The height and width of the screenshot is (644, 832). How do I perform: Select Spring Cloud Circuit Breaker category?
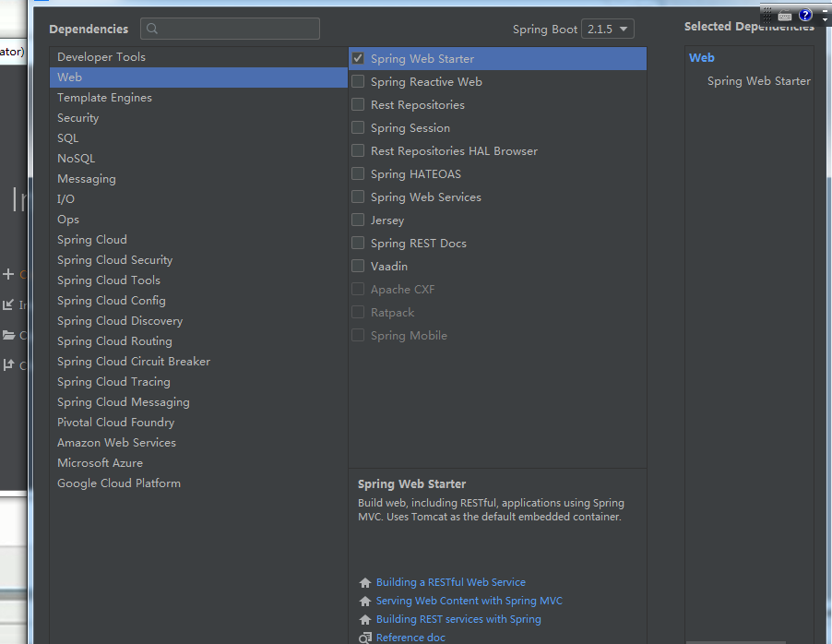click(198, 362)
